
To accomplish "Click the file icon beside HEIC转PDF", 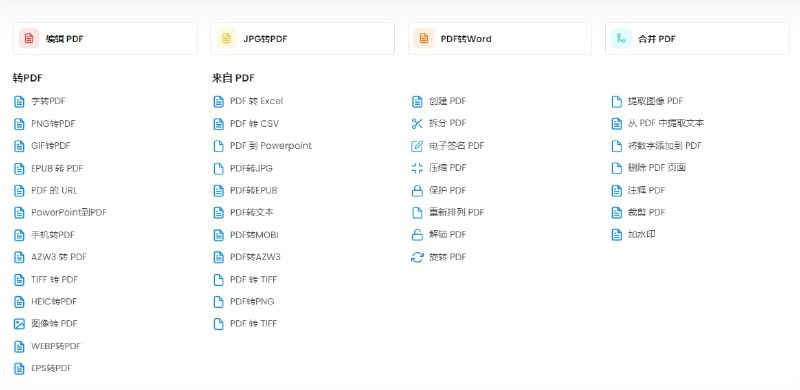I will 19,302.
